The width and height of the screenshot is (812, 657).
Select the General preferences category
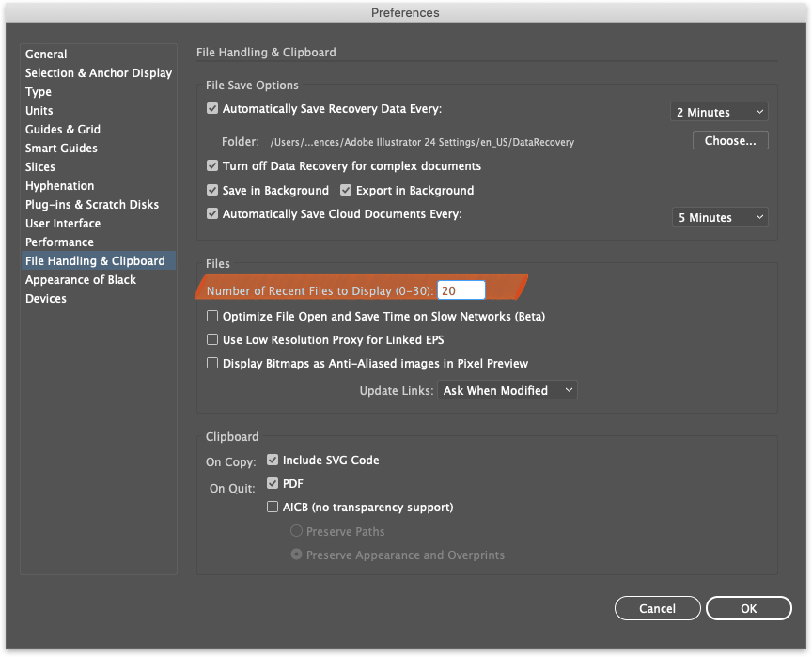coord(45,54)
